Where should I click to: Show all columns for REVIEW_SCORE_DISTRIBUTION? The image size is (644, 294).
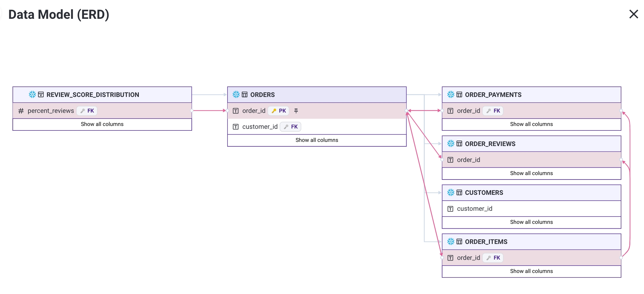[102, 124]
